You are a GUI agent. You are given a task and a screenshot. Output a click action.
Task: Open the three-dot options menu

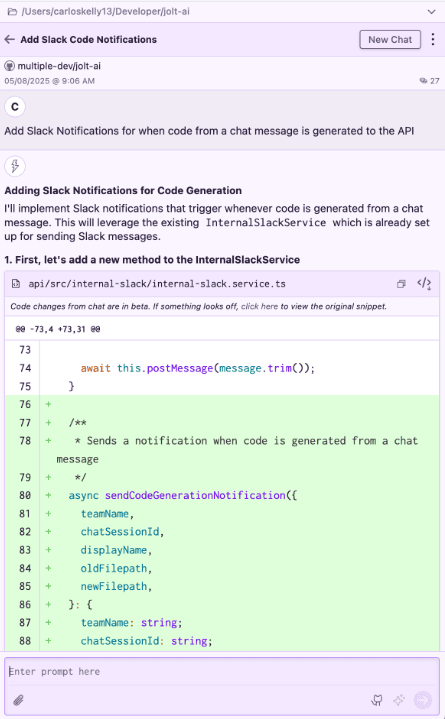(x=433, y=39)
